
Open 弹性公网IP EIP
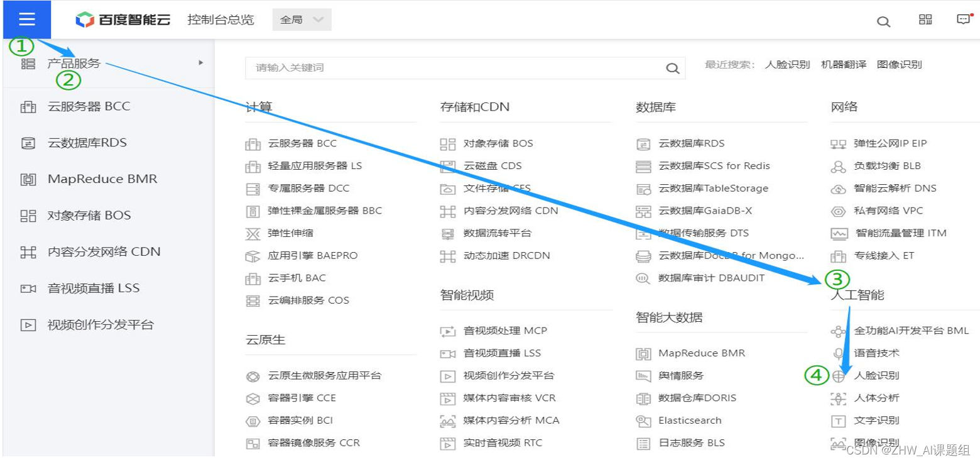coord(890,143)
